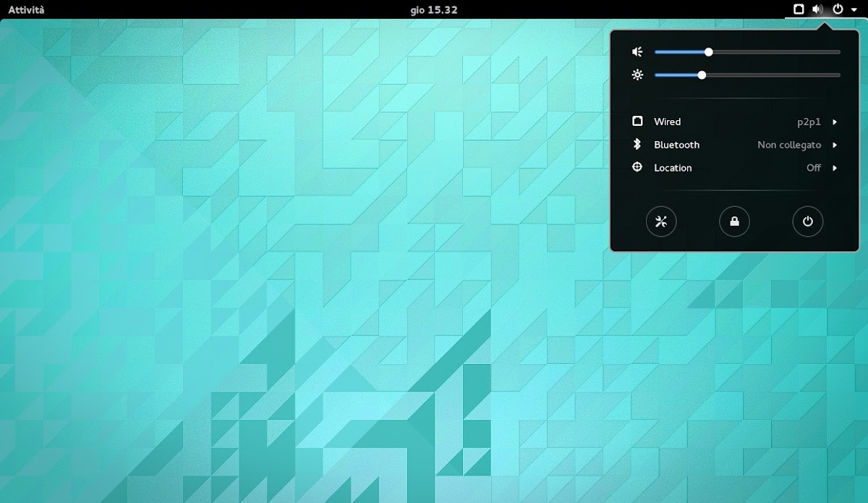This screenshot has width=868, height=503.
Task: Open the clock menu showing gio 15.32
Action: coord(434,9)
